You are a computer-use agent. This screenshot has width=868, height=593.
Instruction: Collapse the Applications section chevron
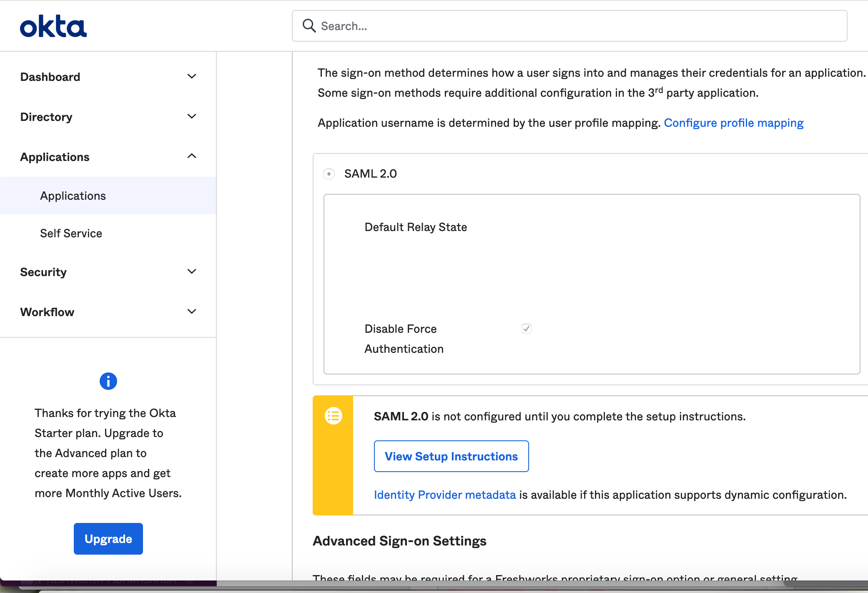192,156
